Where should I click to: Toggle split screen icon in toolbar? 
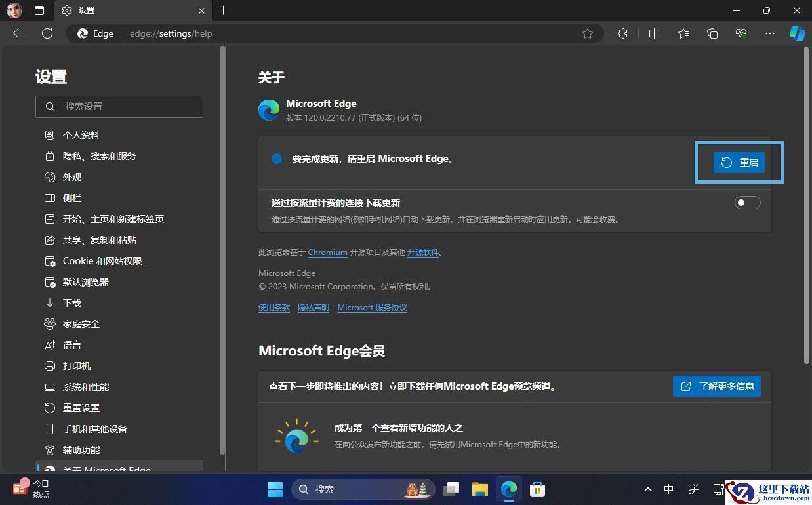tap(654, 33)
